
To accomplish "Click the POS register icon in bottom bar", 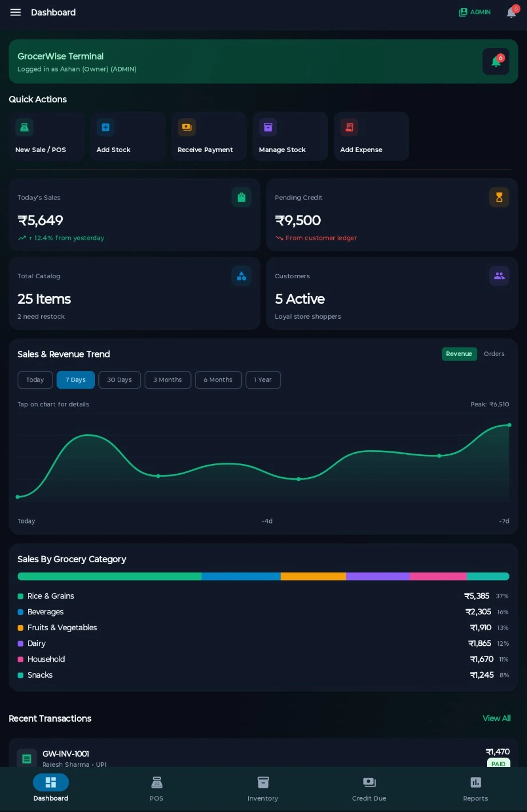I will (x=157, y=782).
